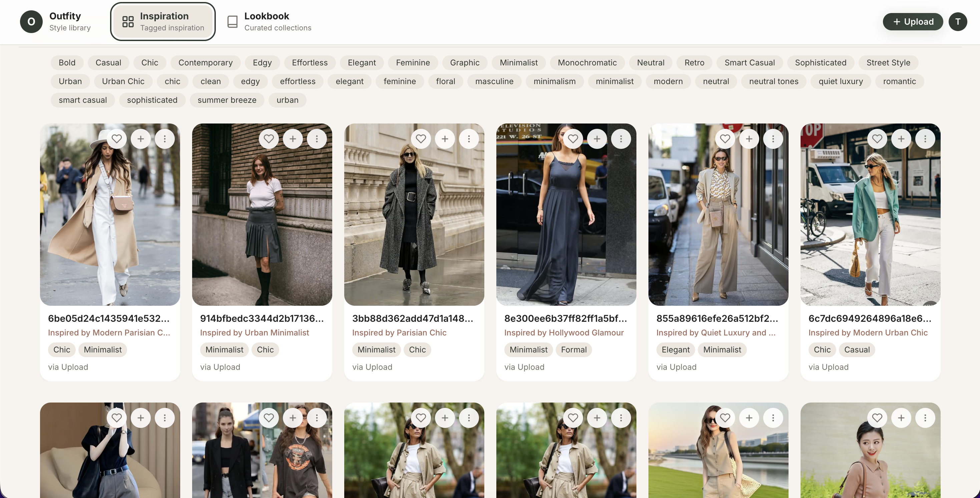Viewport: 980px width, 498px height.
Task: Favorite the Hollywood Glamour 8e300ee6b37ff82ff1a5bf card
Action: pyautogui.click(x=573, y=139)
